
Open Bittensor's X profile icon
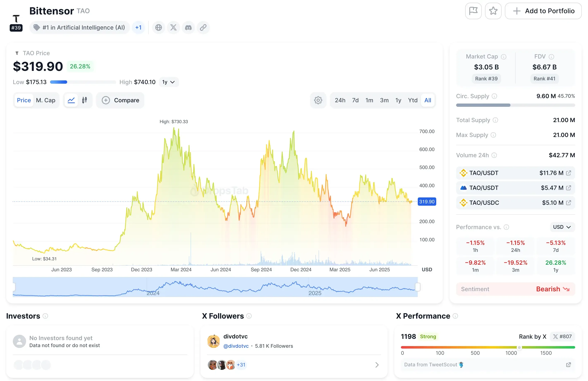click(173, 27)
